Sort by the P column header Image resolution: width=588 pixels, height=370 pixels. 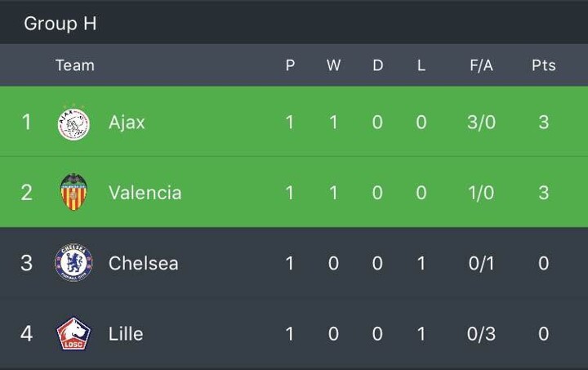pos(290,65)
